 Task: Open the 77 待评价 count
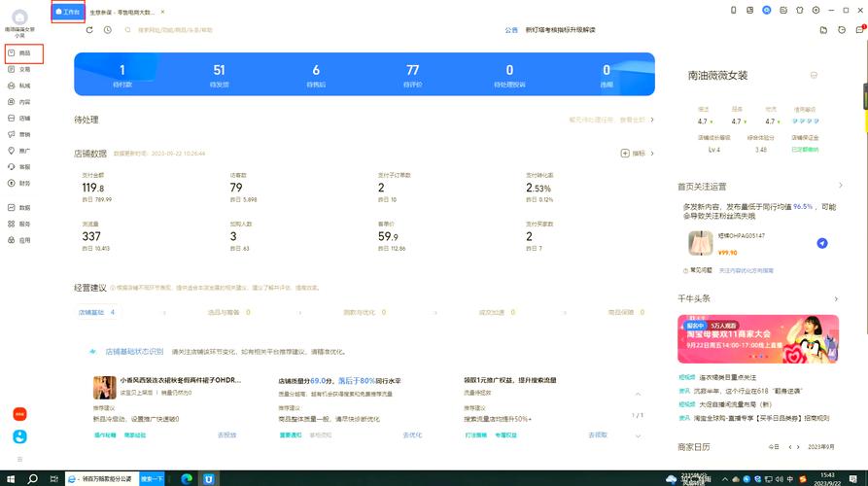coord(413,75)
